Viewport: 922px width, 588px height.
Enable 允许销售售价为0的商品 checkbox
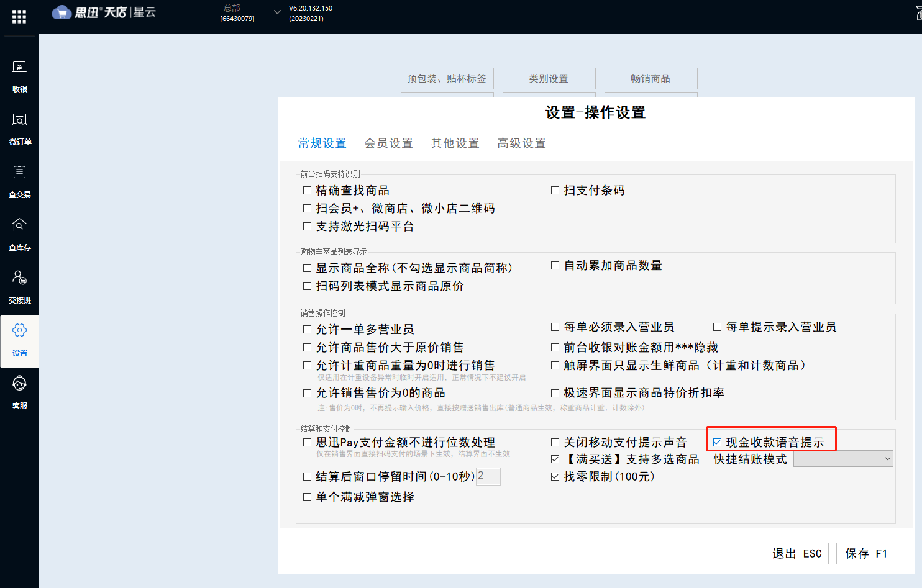pos(307,393)
